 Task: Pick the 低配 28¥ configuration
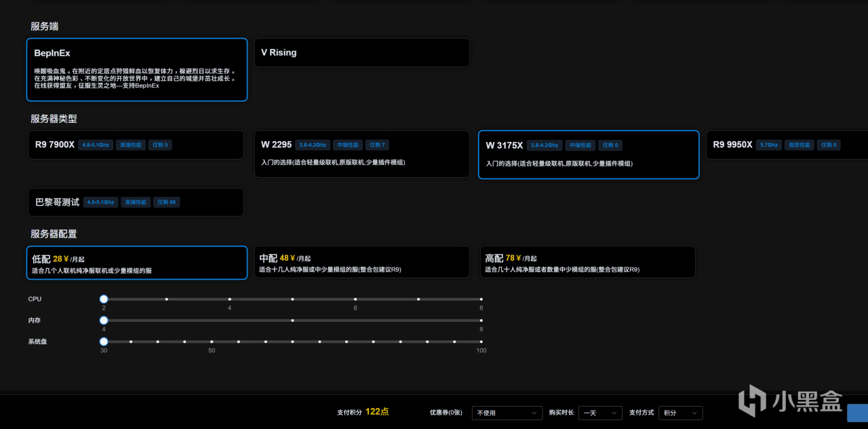[137, 263]
